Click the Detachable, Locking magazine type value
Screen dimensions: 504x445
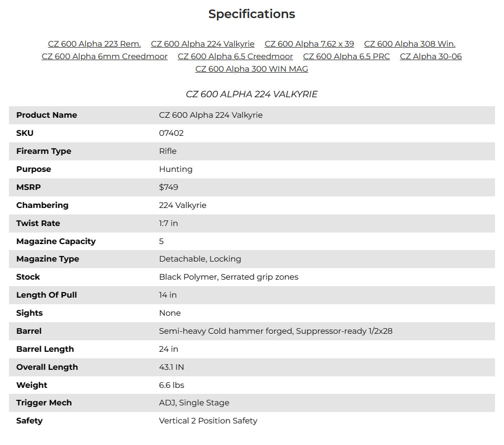(200, 259)
